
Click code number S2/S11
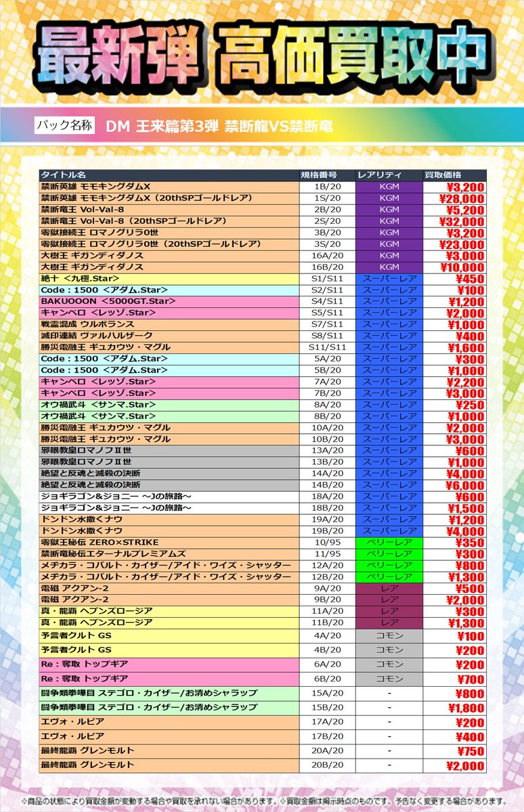pyautogui.click(x=327, y=290)
